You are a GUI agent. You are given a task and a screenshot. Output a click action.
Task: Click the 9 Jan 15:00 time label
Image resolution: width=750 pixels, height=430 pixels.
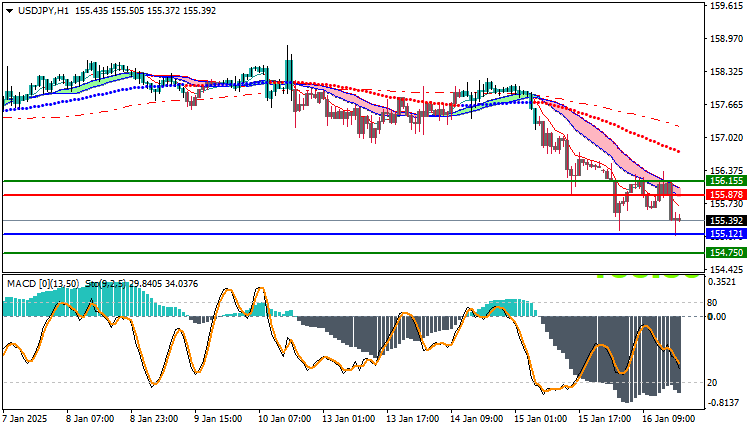coord(218,419)
